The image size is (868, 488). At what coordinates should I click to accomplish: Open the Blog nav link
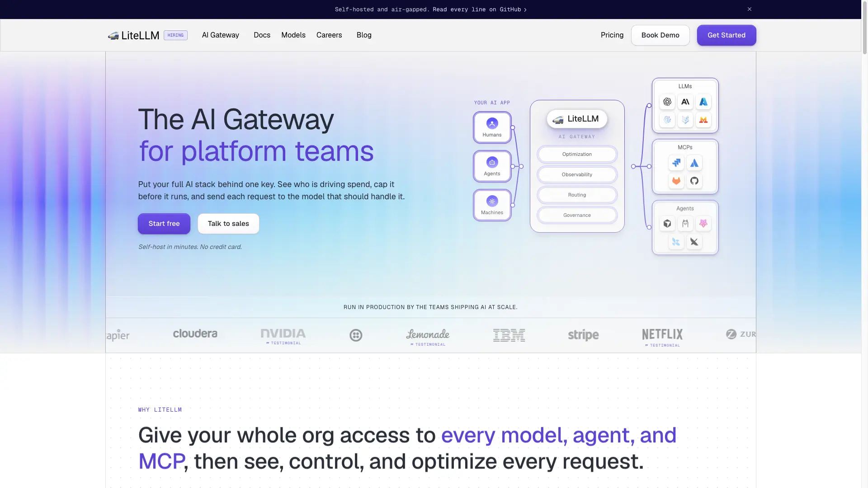364,35
